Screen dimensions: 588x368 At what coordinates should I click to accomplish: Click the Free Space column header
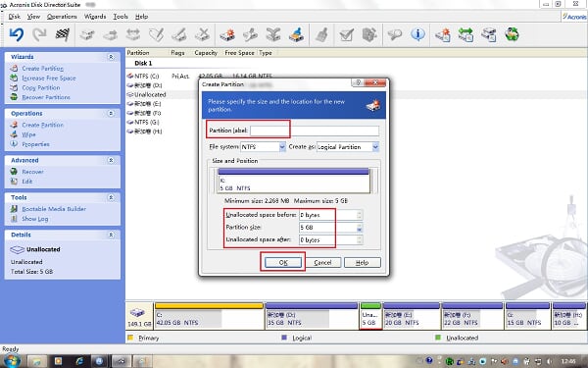tap(239, 53)
